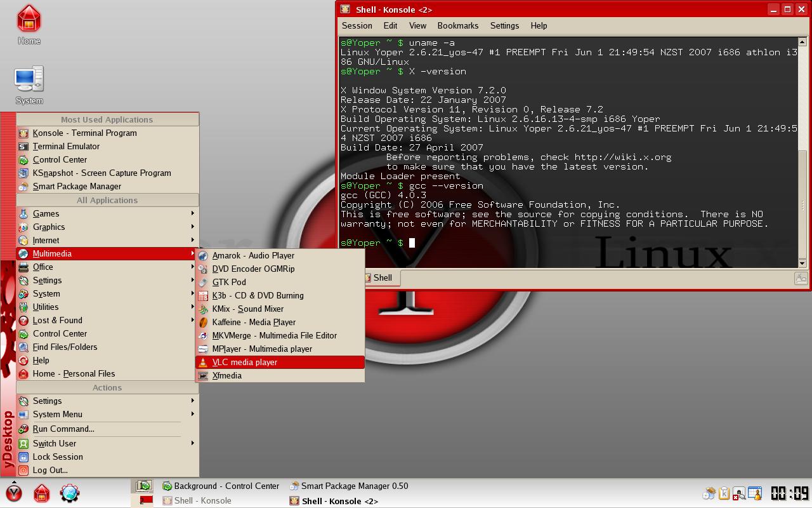Choose Run Command...

[107, 429]
